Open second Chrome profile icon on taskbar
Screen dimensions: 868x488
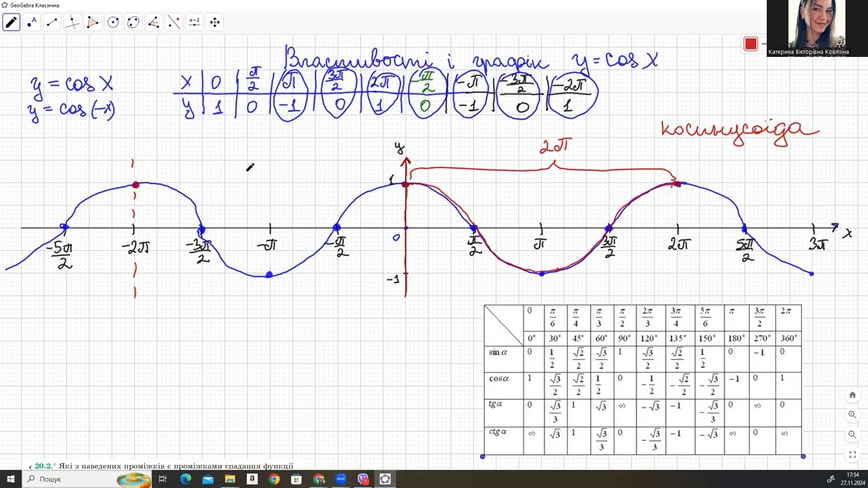pyautogui.click(x=319, y=479)
